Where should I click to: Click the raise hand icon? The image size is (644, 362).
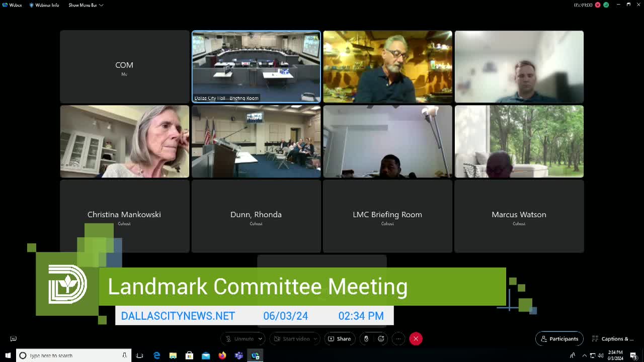[366, 339]
